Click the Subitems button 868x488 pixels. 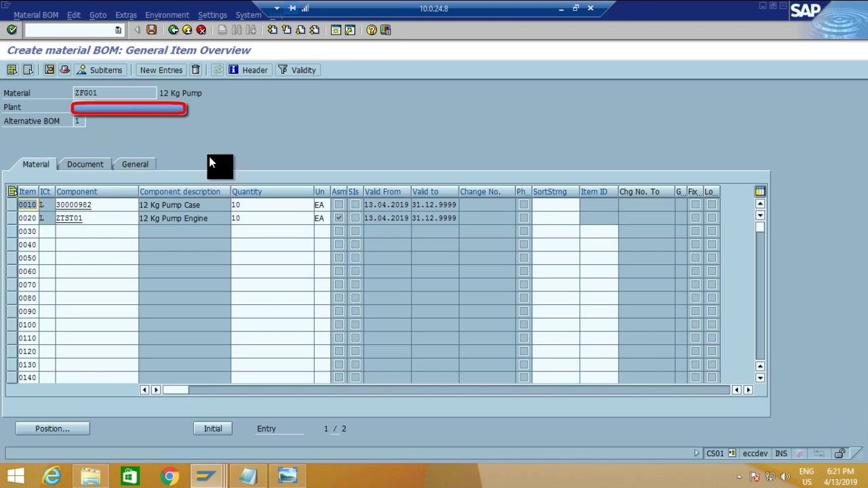click(100, 70)
